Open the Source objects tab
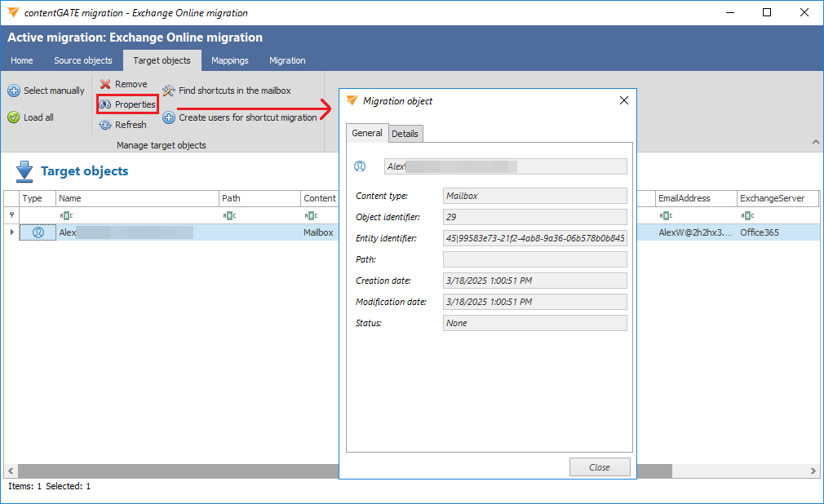Image resolution: width=824 pixels, height=504 pixels. tap(83, 60)
